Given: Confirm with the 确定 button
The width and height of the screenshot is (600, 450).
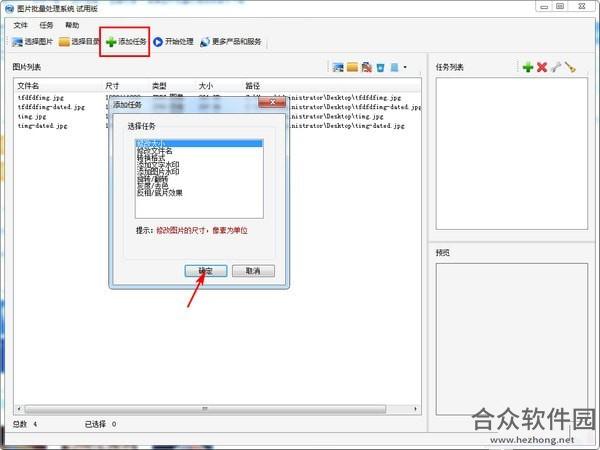Looking at the screenshot, I should click(206, 271).
